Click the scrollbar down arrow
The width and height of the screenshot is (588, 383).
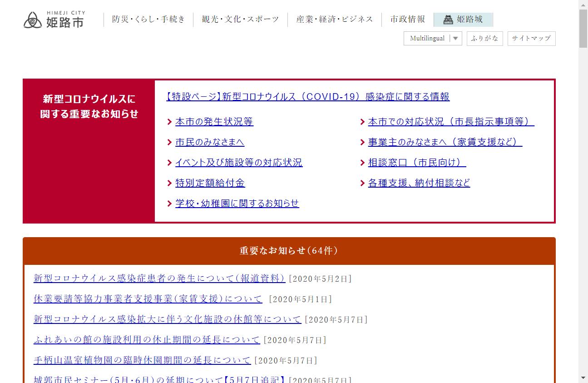tap(583, 378)
